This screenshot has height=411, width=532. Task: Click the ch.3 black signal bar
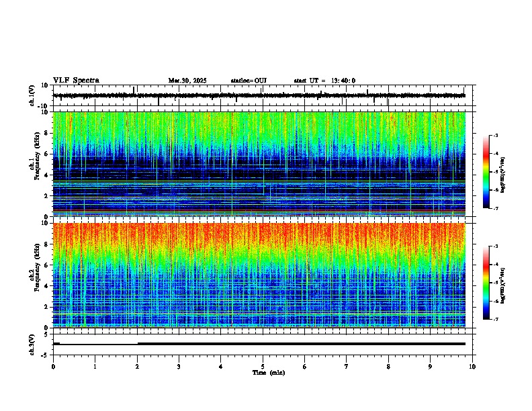(x=259, y=344)
